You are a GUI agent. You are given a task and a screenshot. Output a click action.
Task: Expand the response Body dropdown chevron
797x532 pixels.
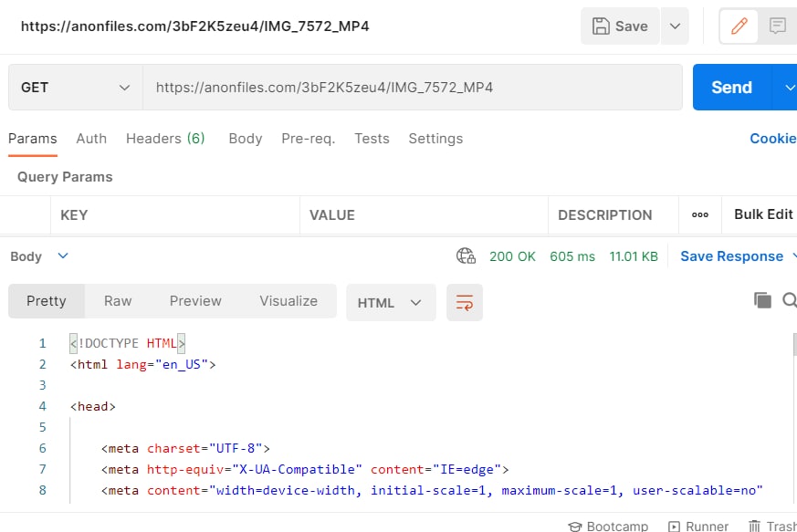coord(63,256)
